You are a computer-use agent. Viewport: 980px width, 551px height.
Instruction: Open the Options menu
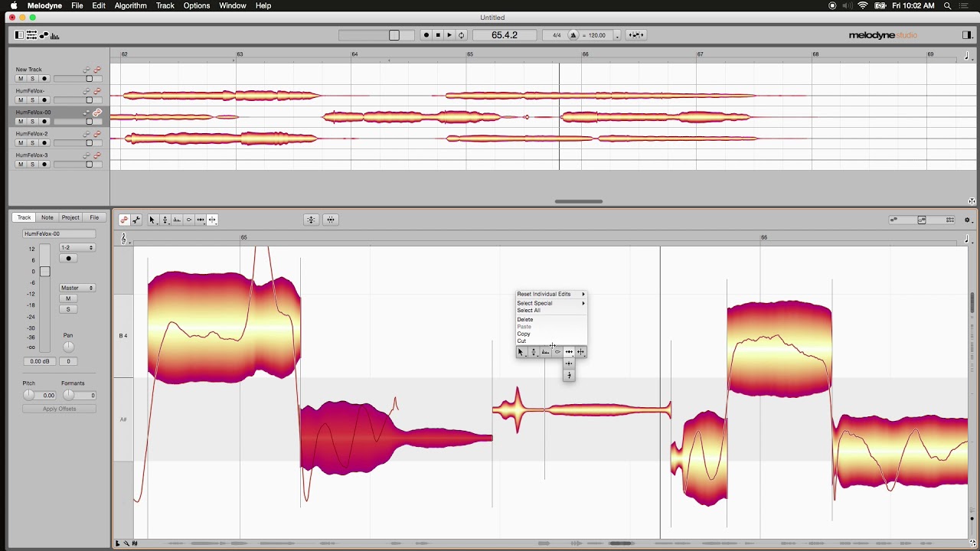tap(196, 5)
